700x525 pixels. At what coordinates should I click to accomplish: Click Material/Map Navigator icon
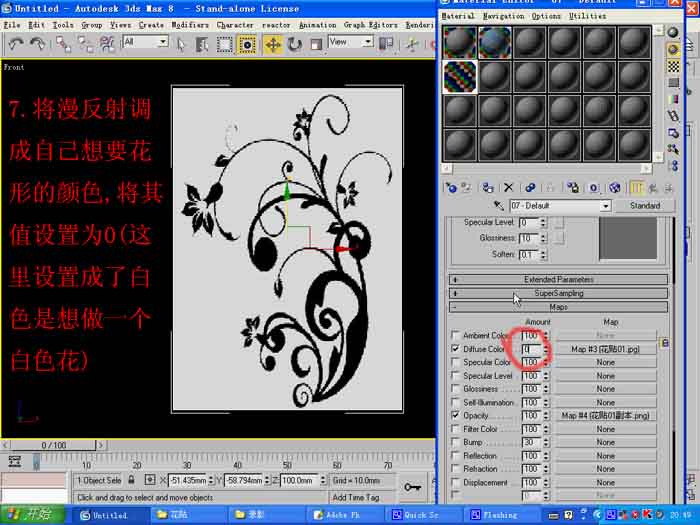click(674, 166)
